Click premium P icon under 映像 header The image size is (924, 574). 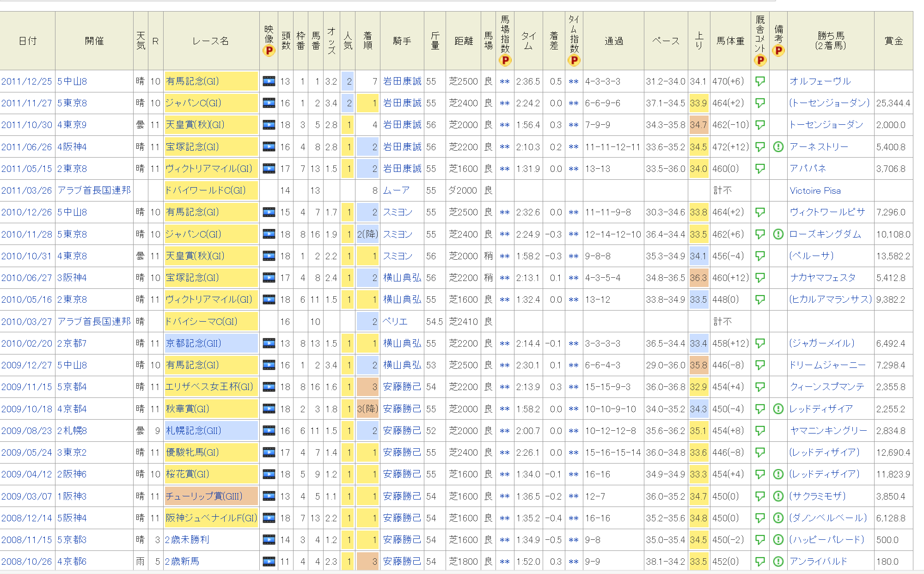(269, 51)
